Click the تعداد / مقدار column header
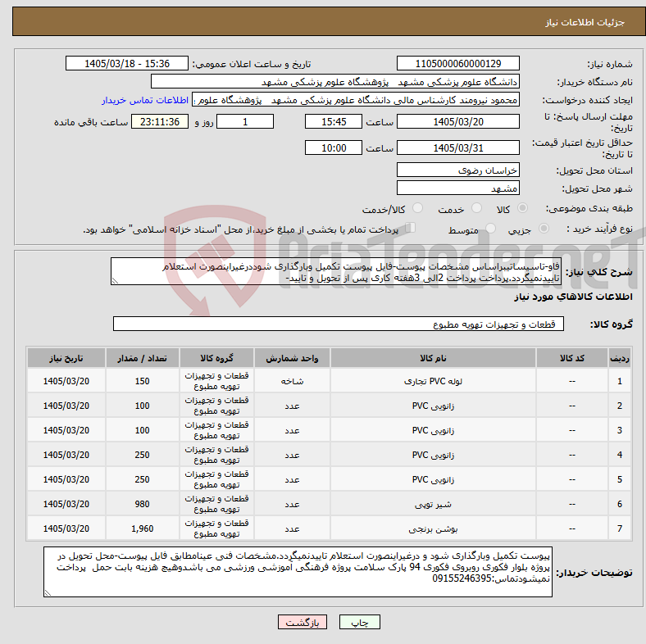Screen dimensions: 646x644 click(142, 358)
